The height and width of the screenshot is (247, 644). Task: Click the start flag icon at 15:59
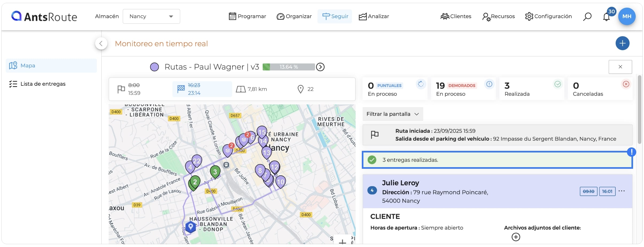(x=121, y=89)
